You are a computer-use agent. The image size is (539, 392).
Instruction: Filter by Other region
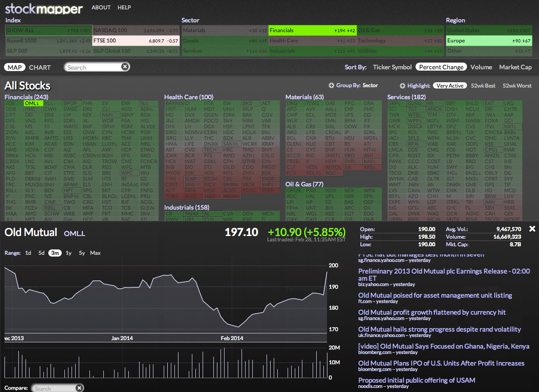489,51
